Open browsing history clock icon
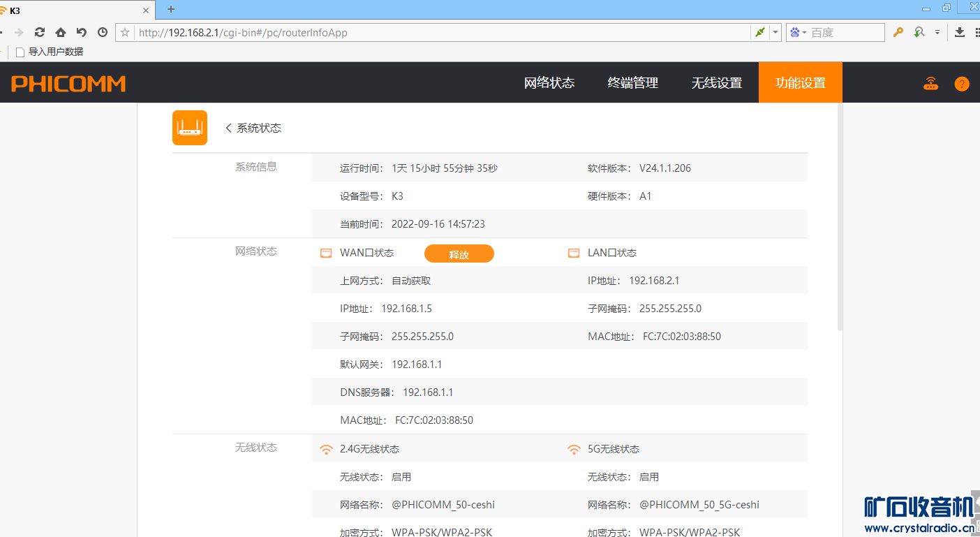980x537 pixels. [103, 32]
